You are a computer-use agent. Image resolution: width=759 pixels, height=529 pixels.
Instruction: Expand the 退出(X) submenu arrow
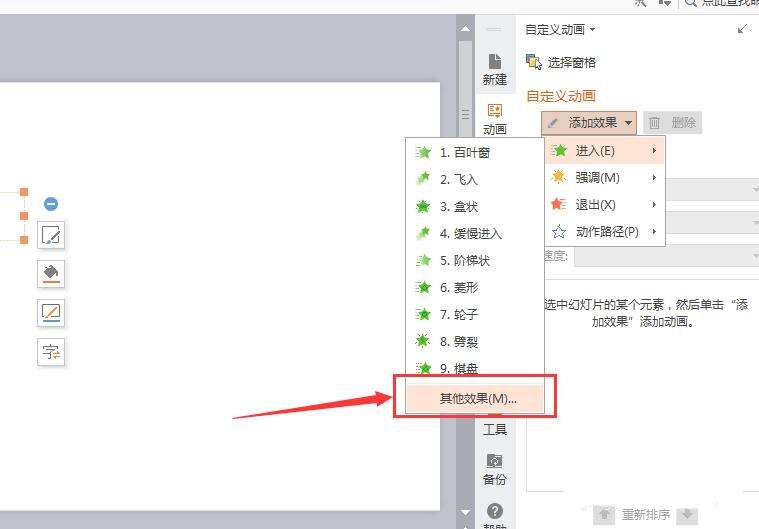tap(654, 204)
